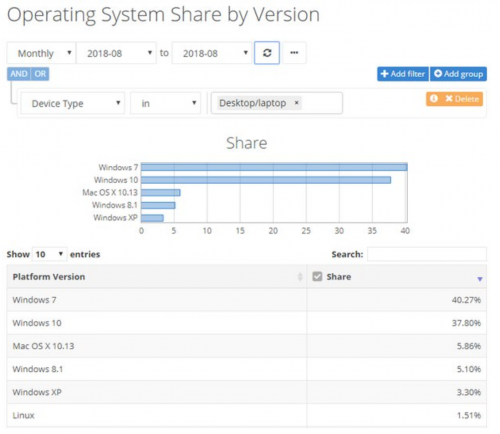Click into the Search input field
Screen dimensions: 500x434
[x=427, y=254]
